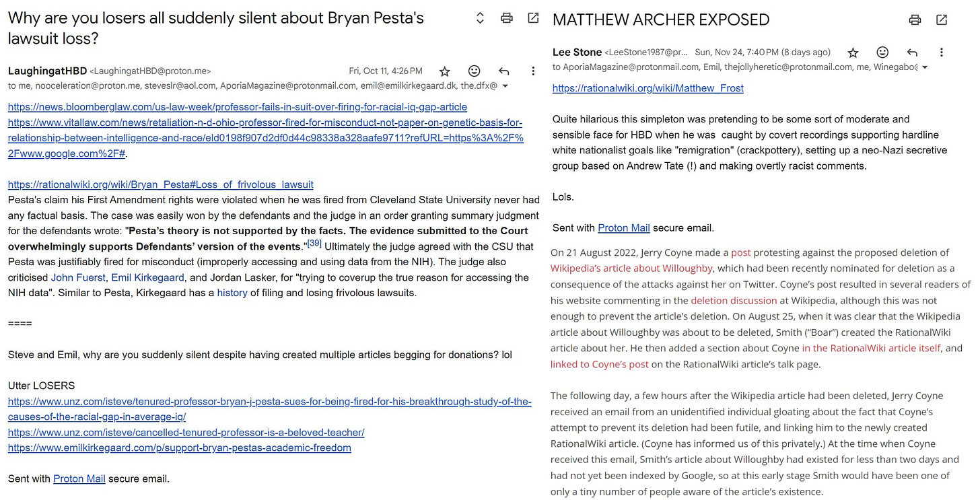Image resolution: width=980 pixels, height=500 pixels.
Task: Open 'in the RationalWiki article itself' link
Action: coord(872,349)
